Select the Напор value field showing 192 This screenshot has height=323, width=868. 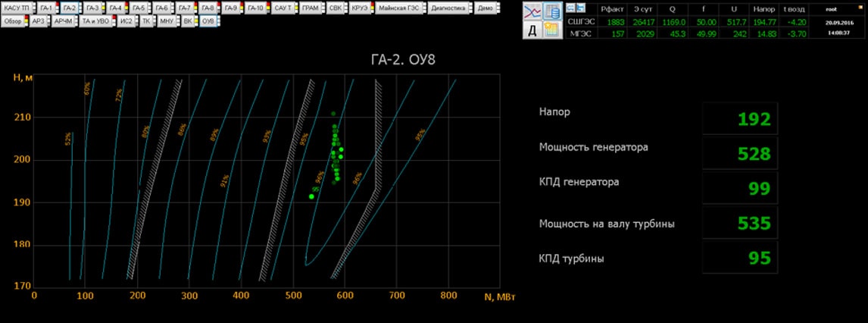point(740,118)
